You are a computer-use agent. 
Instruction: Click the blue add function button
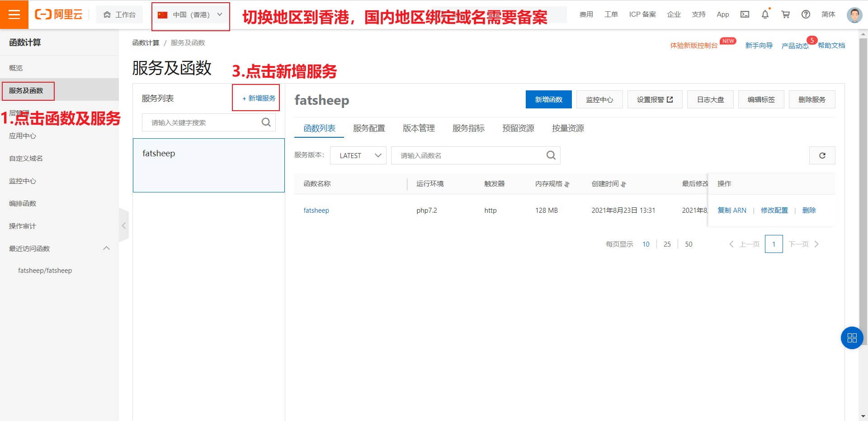548,99
